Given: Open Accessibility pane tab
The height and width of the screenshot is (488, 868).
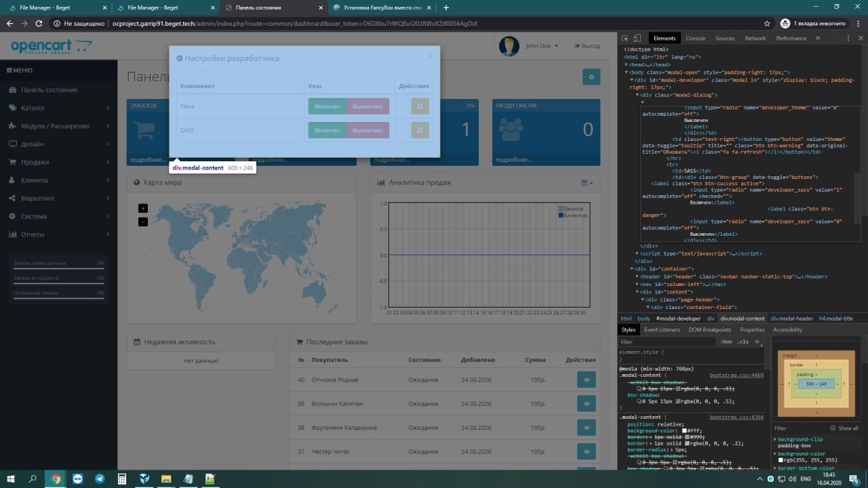Looking at the screenshot, I should point(787,330).
